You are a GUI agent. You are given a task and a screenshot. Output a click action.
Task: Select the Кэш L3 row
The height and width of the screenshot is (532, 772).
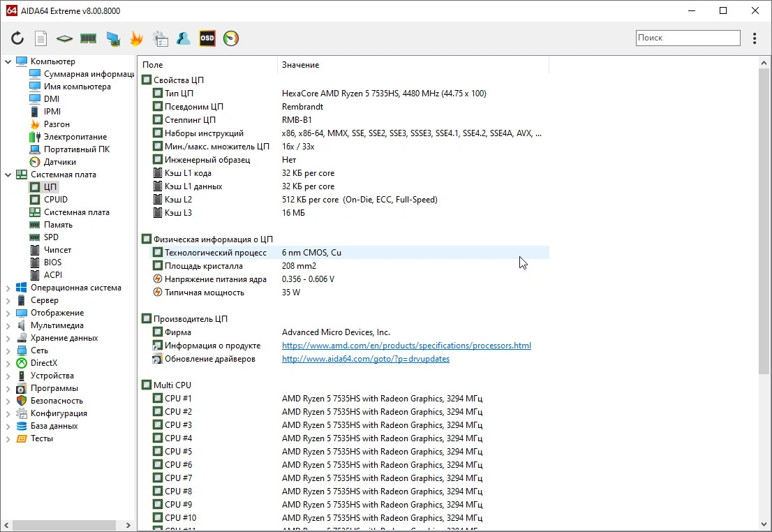(x=350, y=213)
